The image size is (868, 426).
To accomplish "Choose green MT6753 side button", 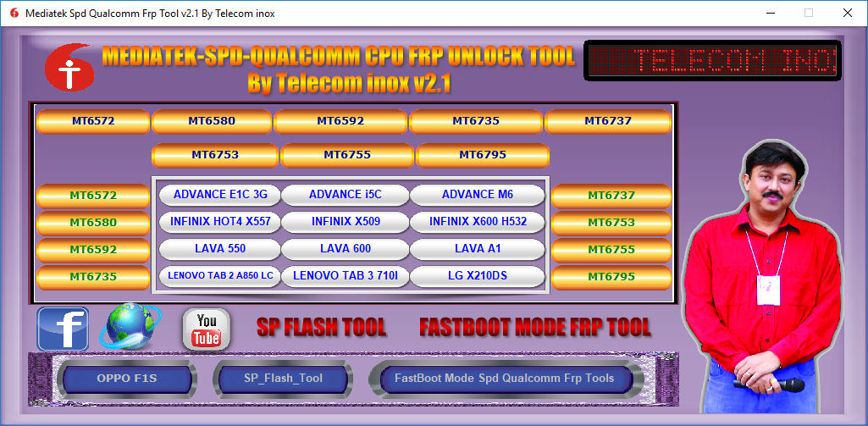I will tap(611, 224).
